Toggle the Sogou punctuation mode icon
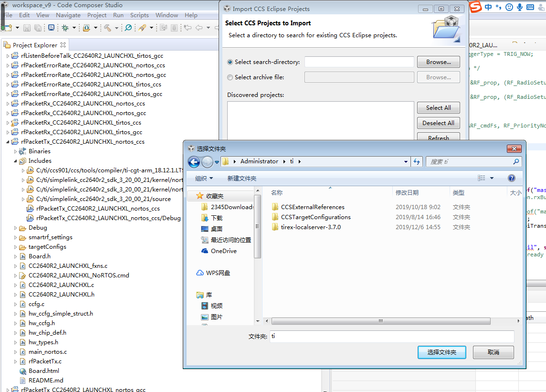Screen dimensions: 546x392 coord(499,7)
